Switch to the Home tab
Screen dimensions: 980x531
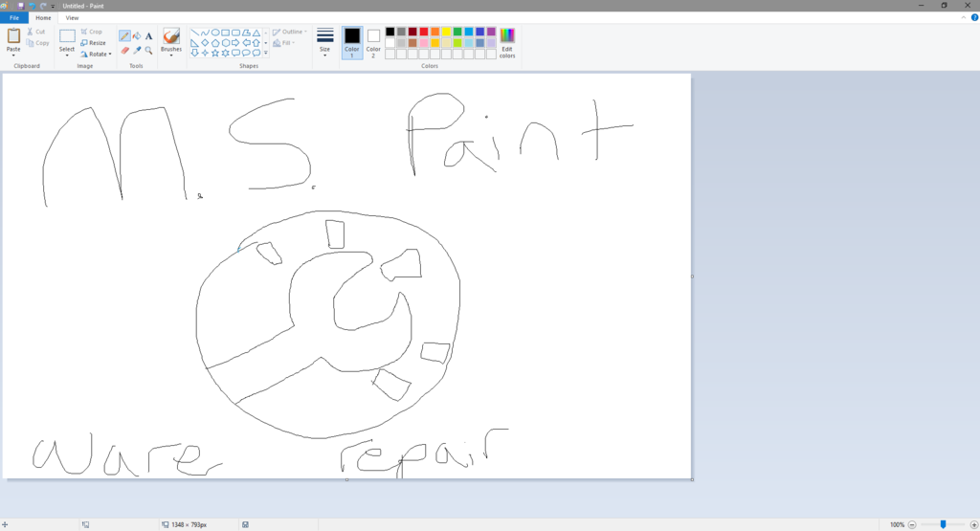point(43,18)
